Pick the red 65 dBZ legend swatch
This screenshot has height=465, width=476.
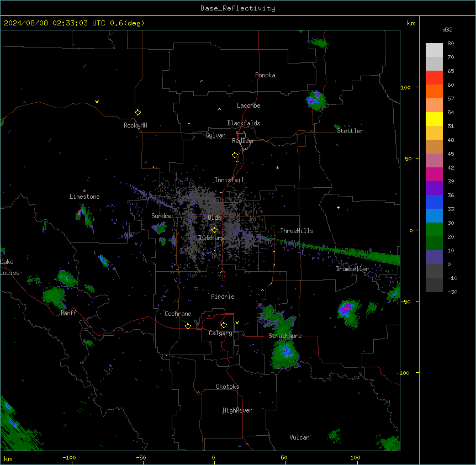(x=434, y=78)
